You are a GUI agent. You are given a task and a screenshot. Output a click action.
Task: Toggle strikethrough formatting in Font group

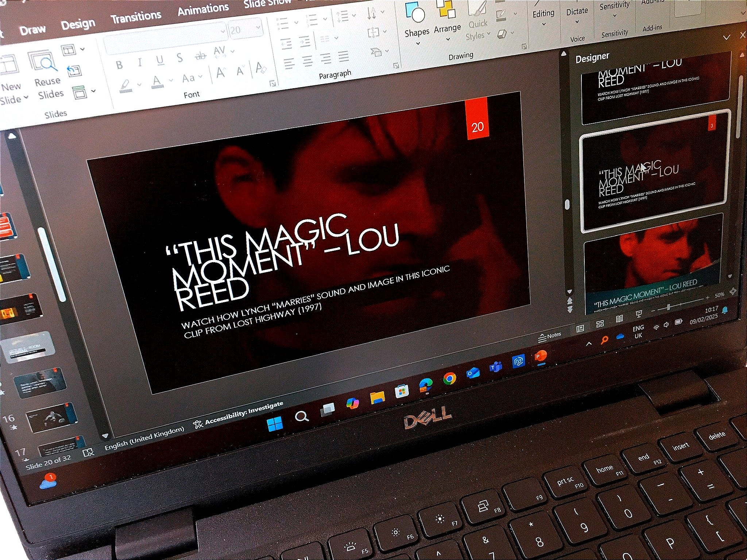pos(200,56)
